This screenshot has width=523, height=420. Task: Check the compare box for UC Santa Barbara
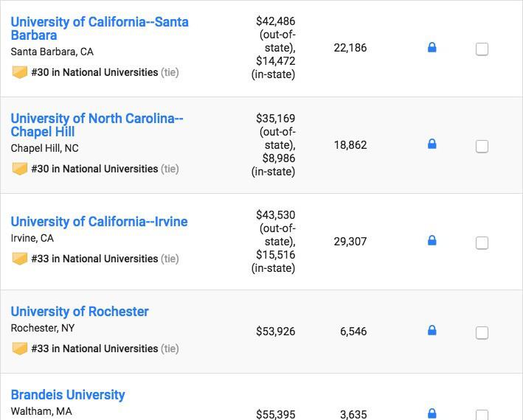click(x=482, y=49)
